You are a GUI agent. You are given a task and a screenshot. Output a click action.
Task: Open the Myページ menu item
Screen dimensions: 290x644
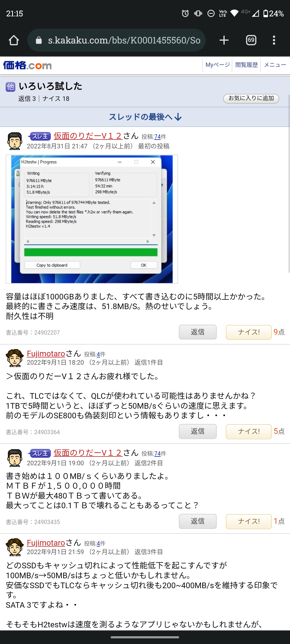point(218,65)
